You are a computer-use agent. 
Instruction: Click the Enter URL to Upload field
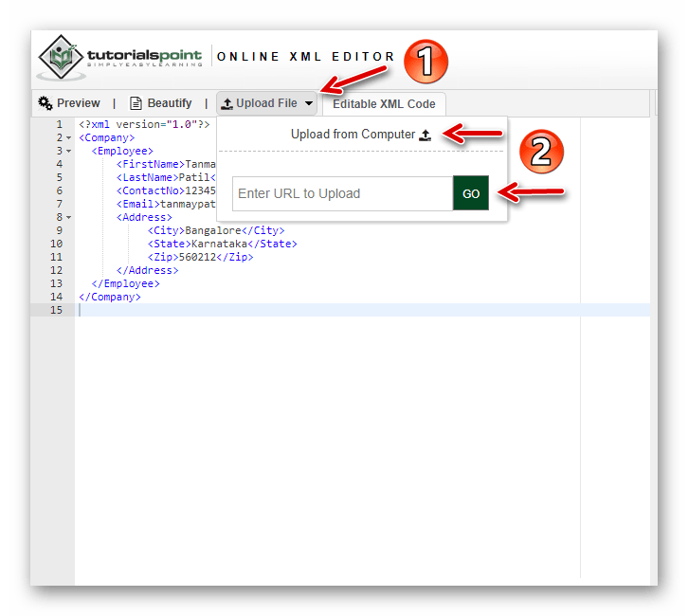click(x=343, y=193)
